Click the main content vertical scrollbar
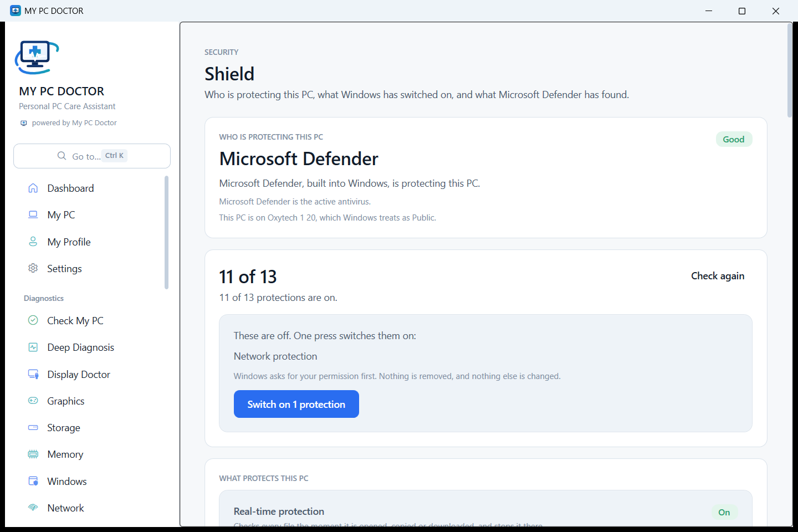The image size is (798, 532). [790, 70]
